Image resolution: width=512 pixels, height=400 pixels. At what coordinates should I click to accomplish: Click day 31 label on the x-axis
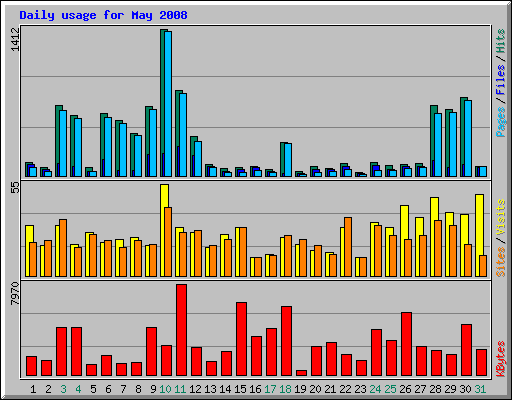(480, 389)
